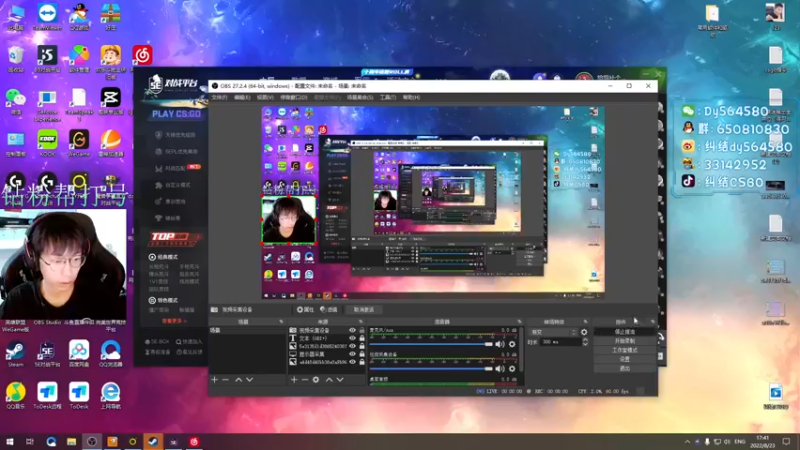800x450 pixels.
Task: Open the NetEase Cloud Music desktop shortcut
Action: point(142,55)
